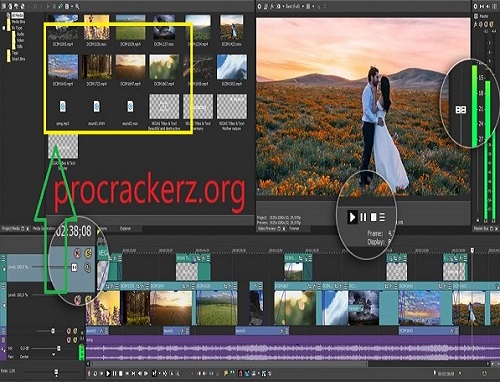Open the edit tool dropdown arrow
This screenshot has height=382, width=500.
159,374
